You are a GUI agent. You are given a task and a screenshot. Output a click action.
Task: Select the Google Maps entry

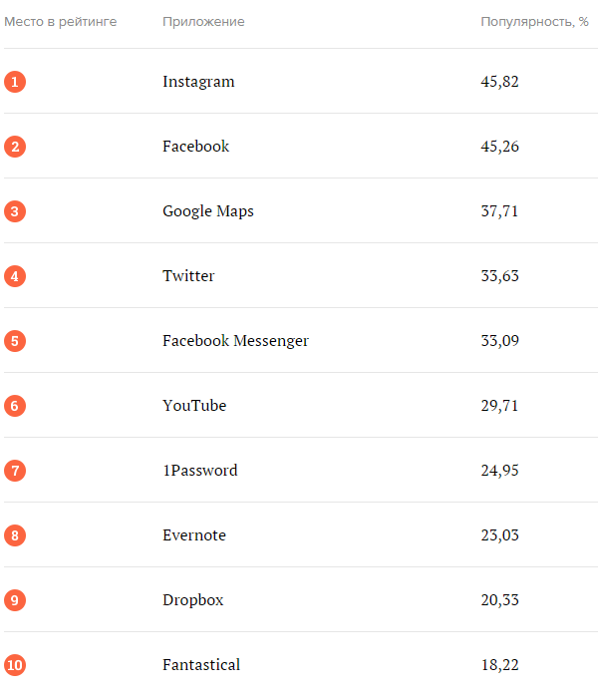[208, 211]
